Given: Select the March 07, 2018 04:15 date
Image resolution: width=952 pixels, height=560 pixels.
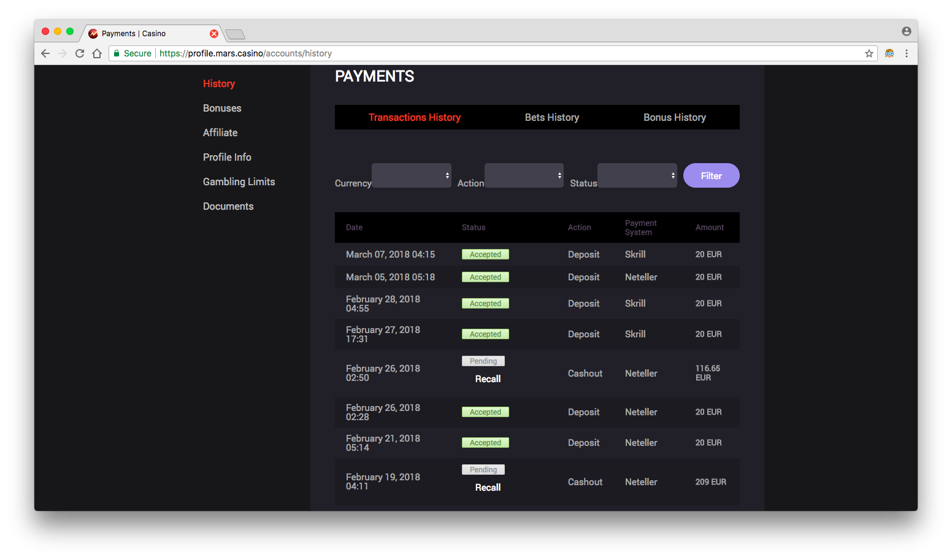Looking at the screenshot, I should [x=390, y=255].
